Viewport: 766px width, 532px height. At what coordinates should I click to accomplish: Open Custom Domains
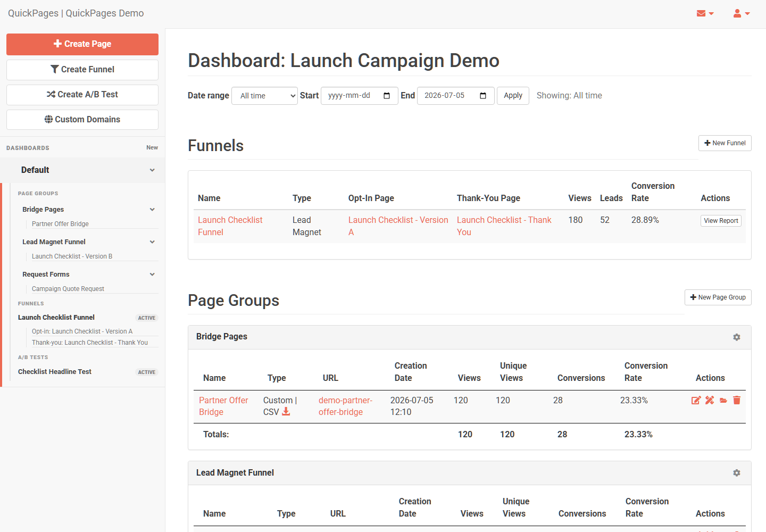(x=82, y=120)
